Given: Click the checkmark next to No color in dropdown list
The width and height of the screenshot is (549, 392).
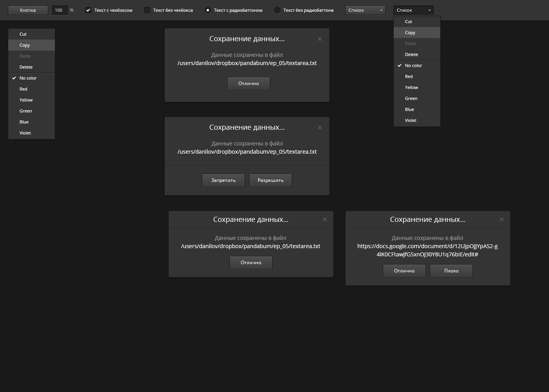Looking at the screenshot, I should (x=400, y=65).
